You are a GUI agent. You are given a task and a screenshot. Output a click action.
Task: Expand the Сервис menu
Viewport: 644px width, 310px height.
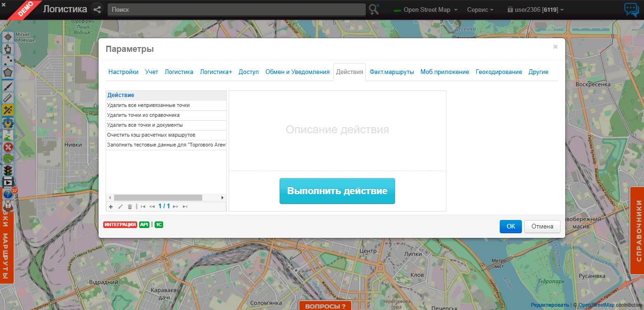pos(480,10)
